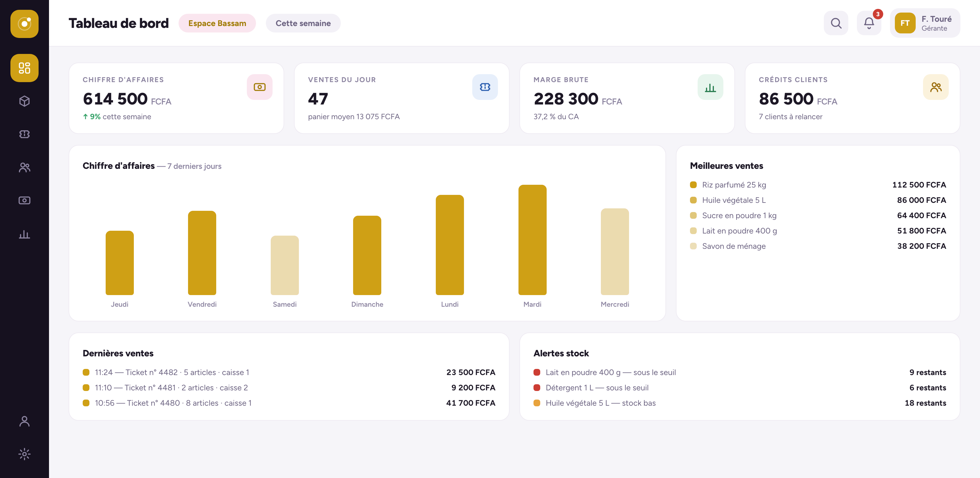Select the Sucre en poudre 1 kg row
The image size is (980, 478).
[818, 215]
